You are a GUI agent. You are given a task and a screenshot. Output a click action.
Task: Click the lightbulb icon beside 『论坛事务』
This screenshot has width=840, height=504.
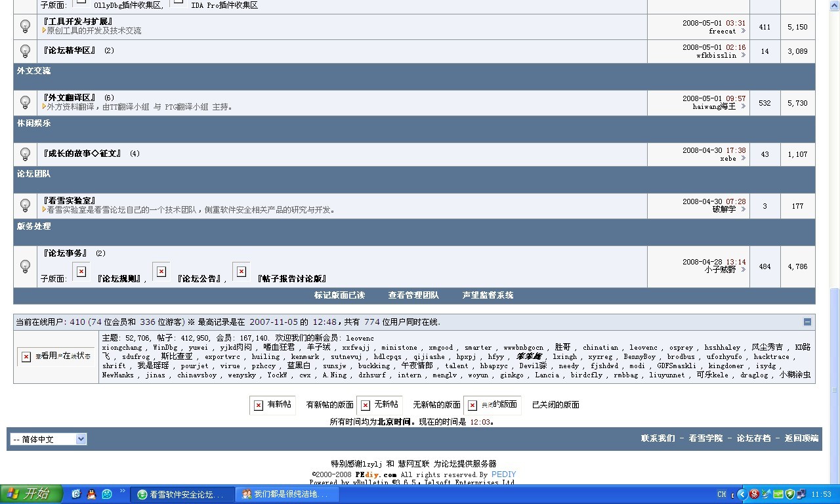tap(25, 266)
